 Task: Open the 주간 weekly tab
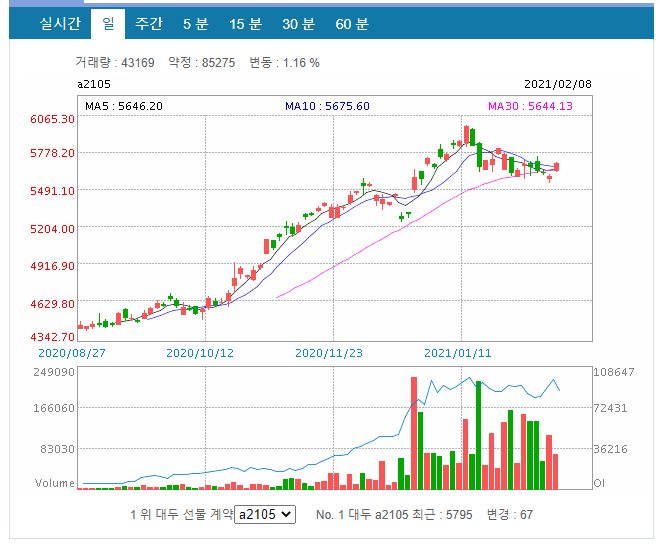(149, 24)
